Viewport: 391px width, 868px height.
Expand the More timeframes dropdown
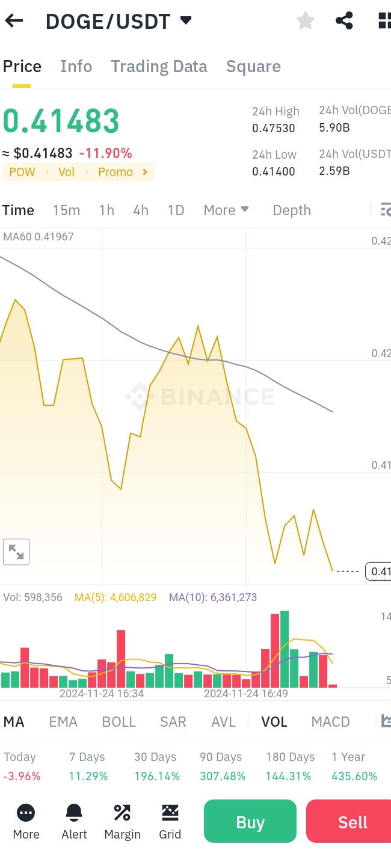226,210
